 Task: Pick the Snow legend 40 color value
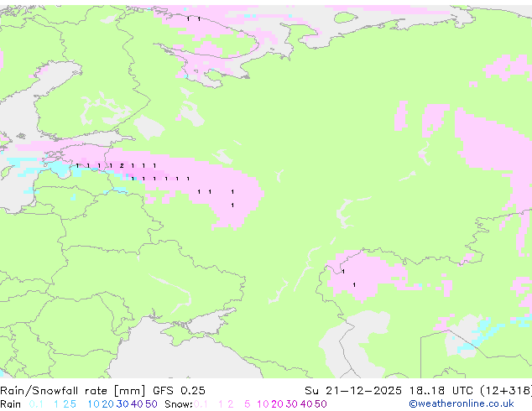pos(306,404)
